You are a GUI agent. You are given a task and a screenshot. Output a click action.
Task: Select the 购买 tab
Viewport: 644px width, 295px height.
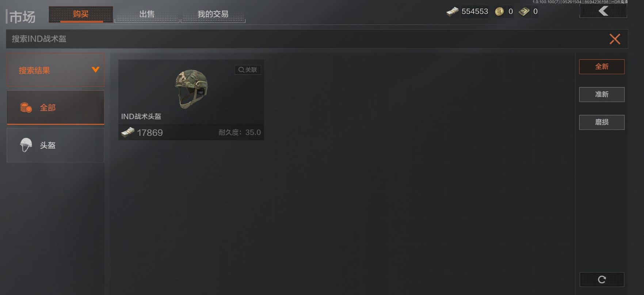81,14
